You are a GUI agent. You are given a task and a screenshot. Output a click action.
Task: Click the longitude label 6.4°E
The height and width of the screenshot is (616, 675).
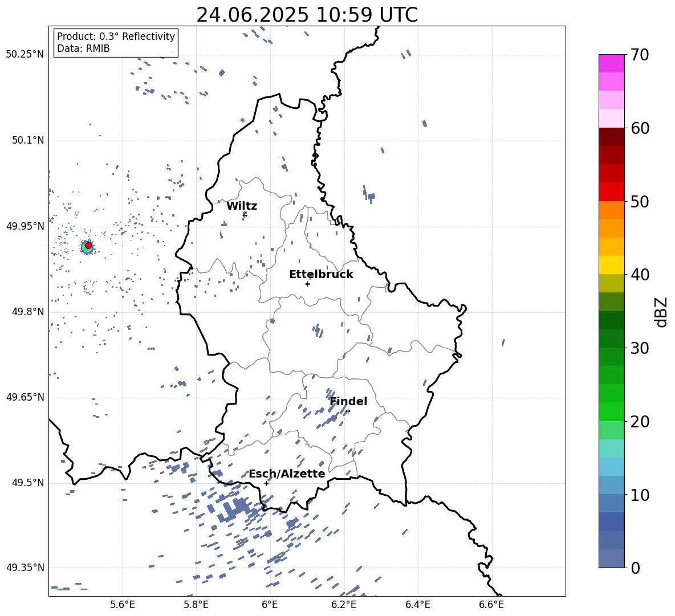(x=417, y=605)
